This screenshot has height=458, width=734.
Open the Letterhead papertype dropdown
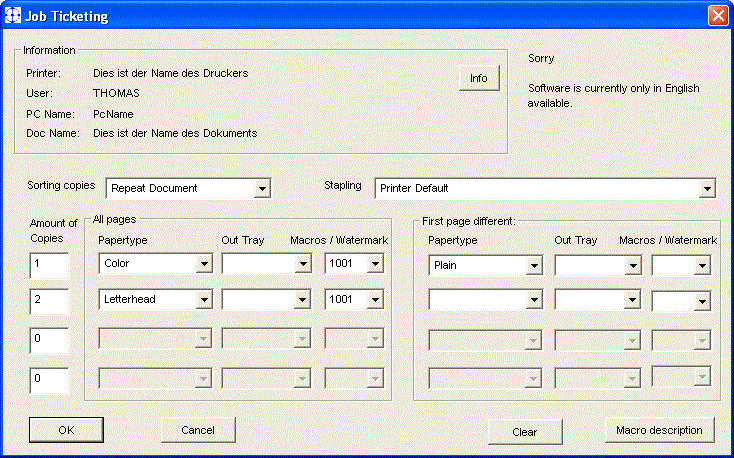click(203, 299)
